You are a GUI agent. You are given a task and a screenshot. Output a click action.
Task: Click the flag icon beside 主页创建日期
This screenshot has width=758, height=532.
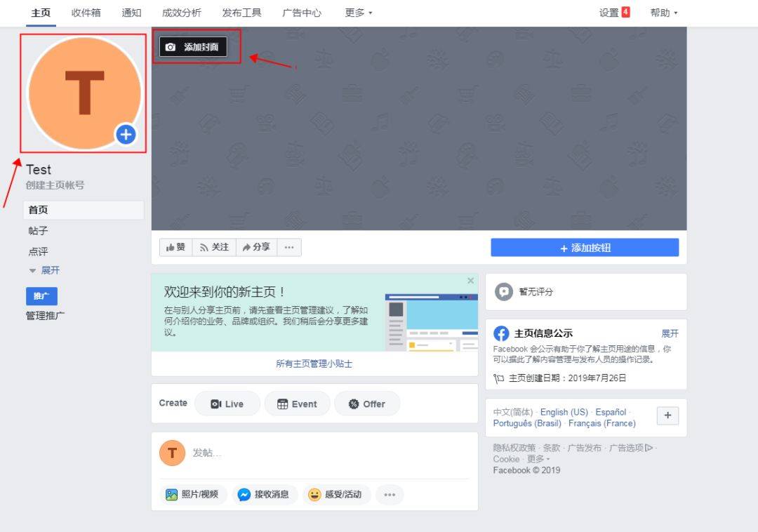click(499, 378)
